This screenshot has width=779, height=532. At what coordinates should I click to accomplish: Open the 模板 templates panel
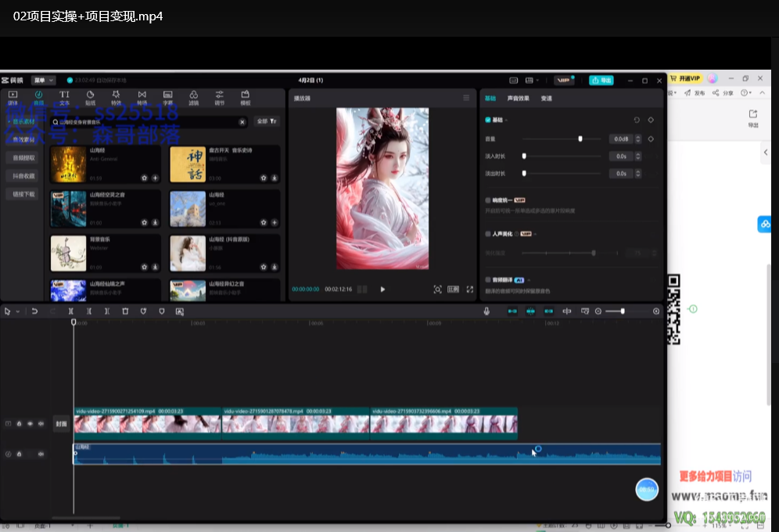246,97
